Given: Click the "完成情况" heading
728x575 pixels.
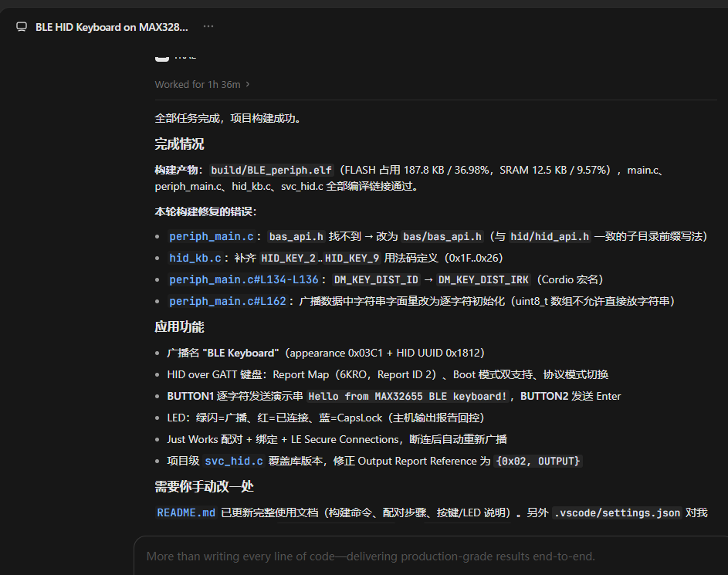Looking at the screenshot, I should [179, 144].
